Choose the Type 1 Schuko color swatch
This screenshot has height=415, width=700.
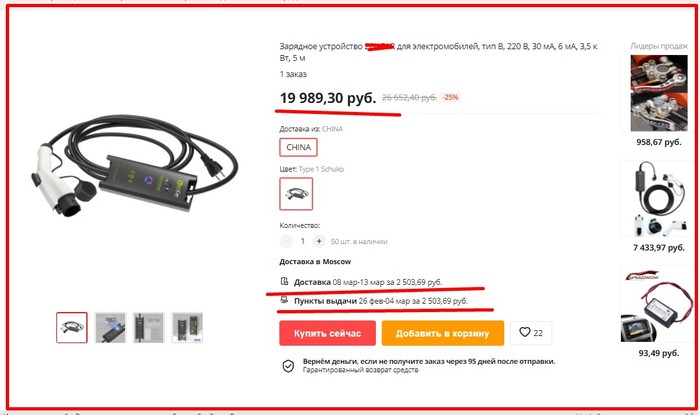tap(296, 194)
